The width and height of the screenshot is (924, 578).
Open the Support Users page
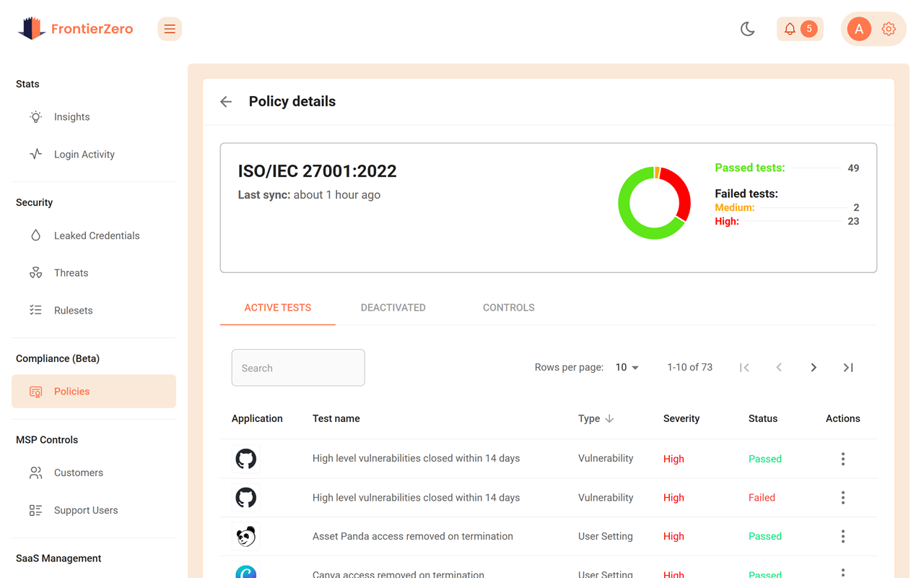coord(85,509)
